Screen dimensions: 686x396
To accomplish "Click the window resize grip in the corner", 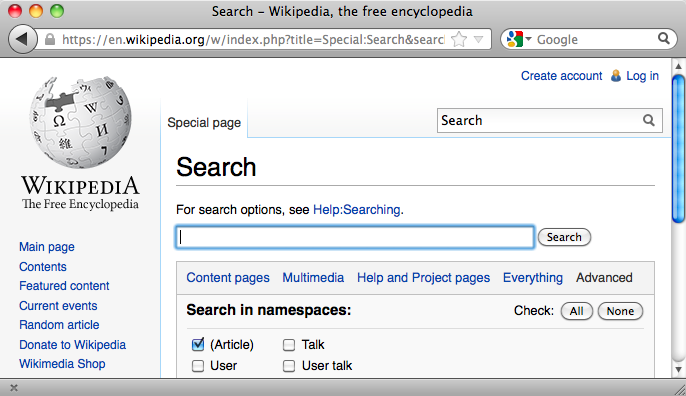I will 680,390.
